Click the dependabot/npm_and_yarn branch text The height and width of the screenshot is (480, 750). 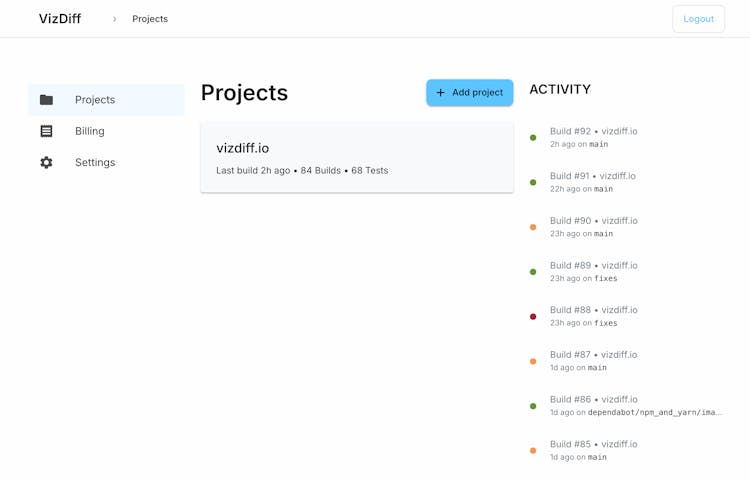click(x=655, y=412)
